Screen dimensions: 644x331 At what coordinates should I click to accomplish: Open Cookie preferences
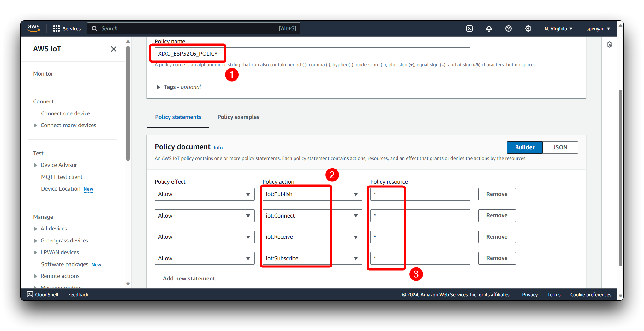(591, 294)
